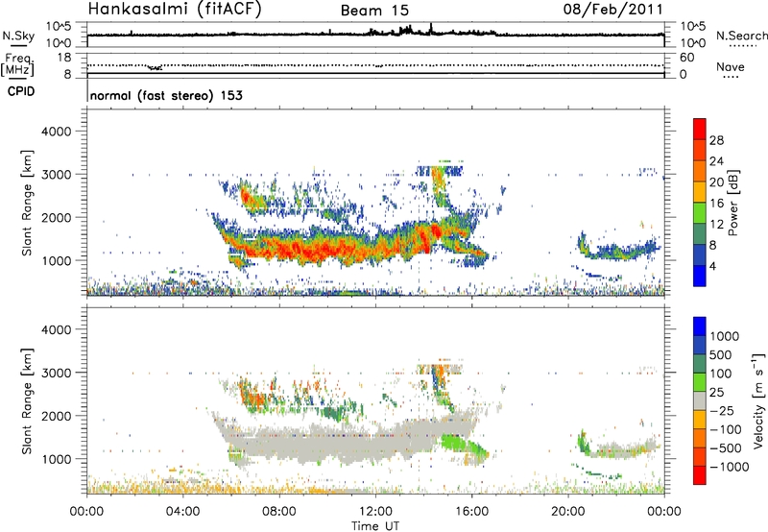This screenshot has height=532, width=768.
Task: Click the red high-power backscatter band near 09:00
Action: (303, 250)
